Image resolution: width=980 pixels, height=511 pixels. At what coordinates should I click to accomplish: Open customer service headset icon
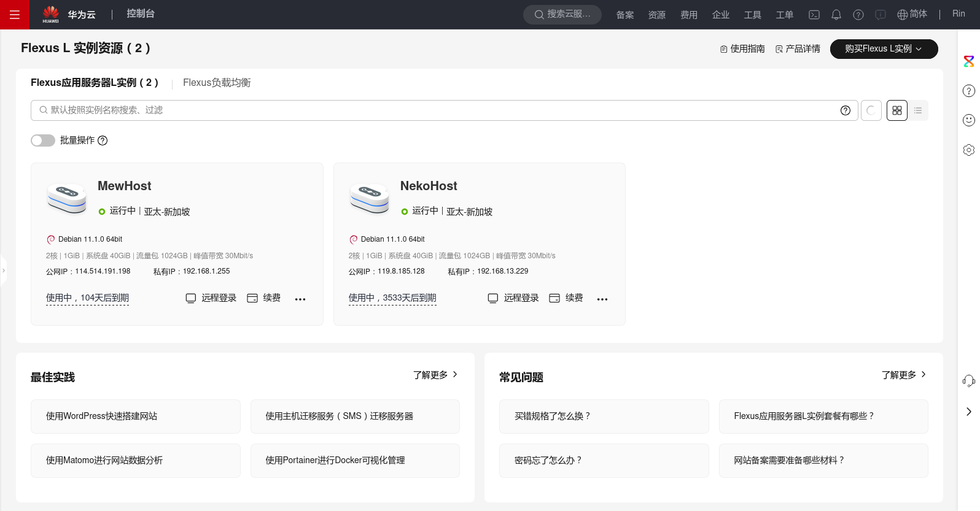pyautogui.click(x=969, y=381)
